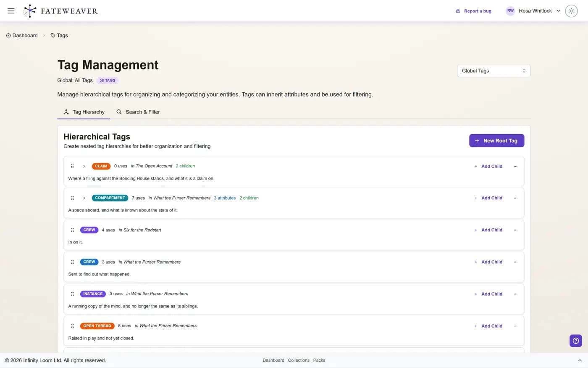Add a child to the Claim tag
The height and width of the screenshot is (368, 588).
pyautogui.click(x=488, y=166)
